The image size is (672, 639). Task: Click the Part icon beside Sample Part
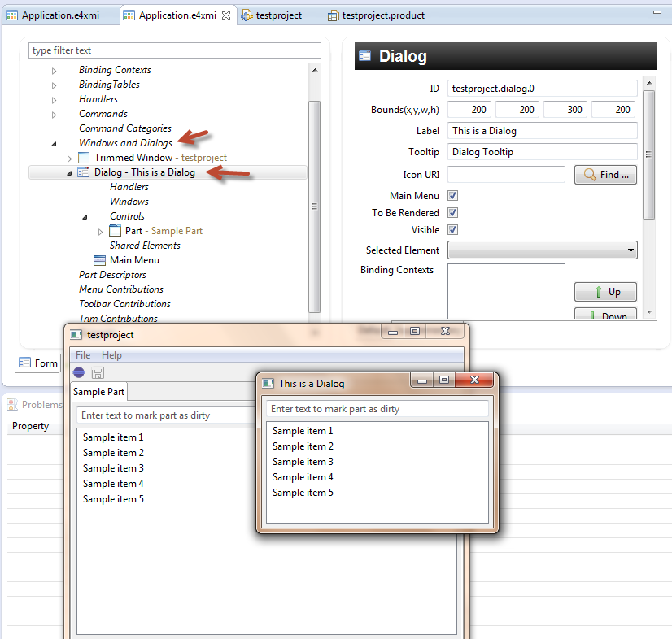[115, 231]
